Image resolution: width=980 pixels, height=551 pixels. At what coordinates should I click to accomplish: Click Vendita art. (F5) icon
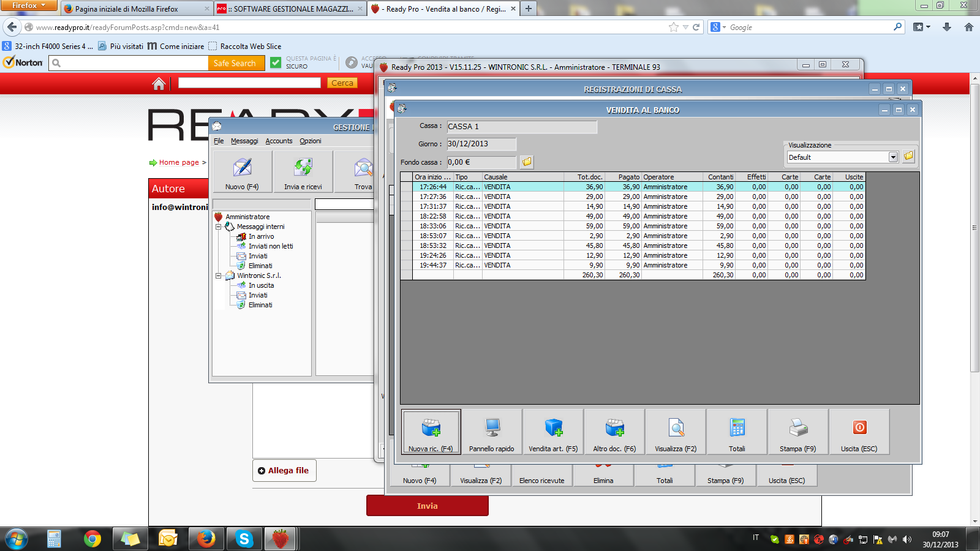553,432
